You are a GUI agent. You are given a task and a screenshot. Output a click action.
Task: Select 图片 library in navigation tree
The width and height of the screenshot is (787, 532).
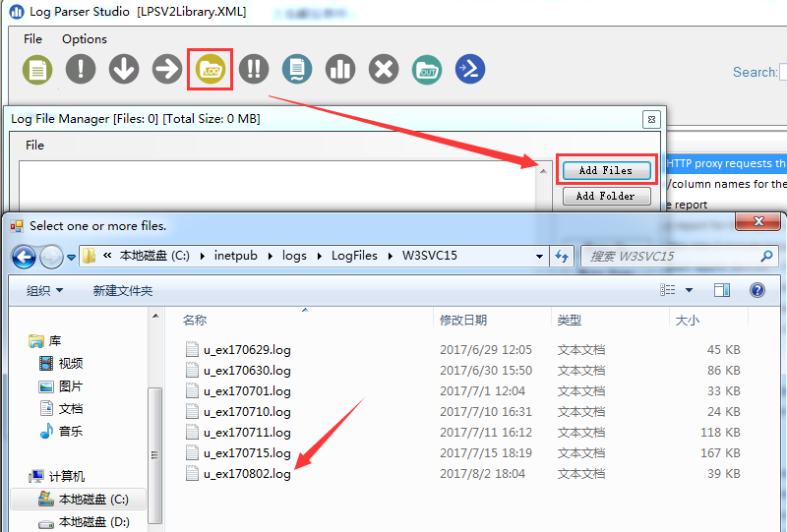click(61, 386)
